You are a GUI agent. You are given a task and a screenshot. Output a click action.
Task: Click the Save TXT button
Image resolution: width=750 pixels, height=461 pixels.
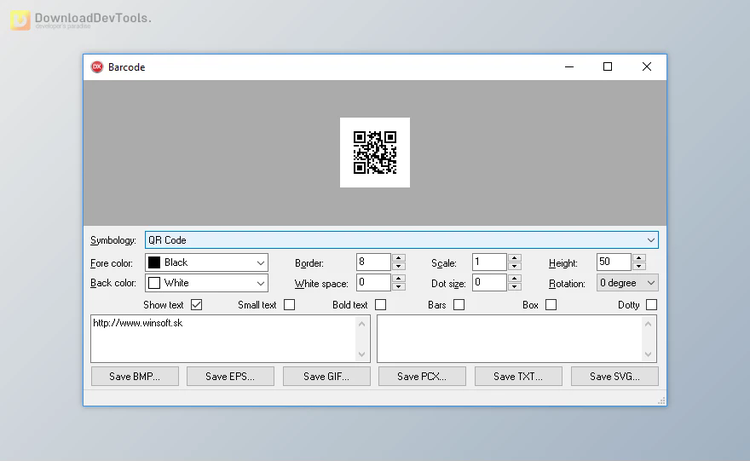[x=518, y=376]
